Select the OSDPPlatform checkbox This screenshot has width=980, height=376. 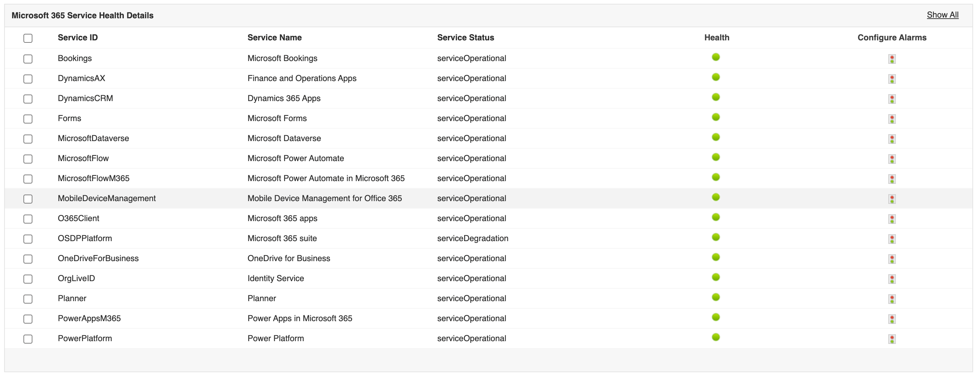28,239
